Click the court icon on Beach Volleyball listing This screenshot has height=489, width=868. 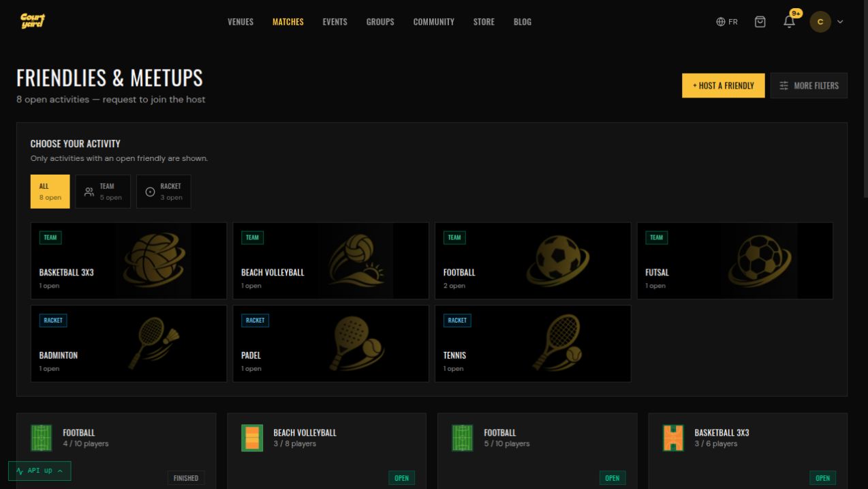[x=252, y=438]
